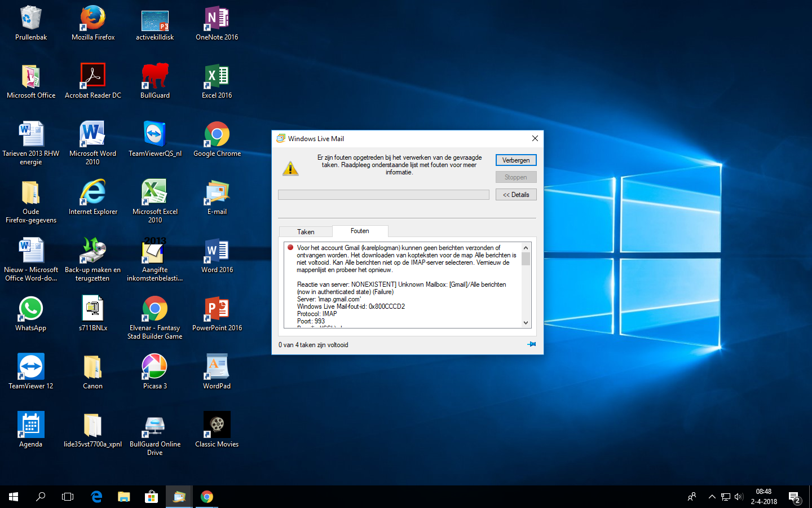Click the '0 van 4 taken zijn voltooid' status text
Image resolution: width=812 pixels, height=508 pixels.
point(314,345)
